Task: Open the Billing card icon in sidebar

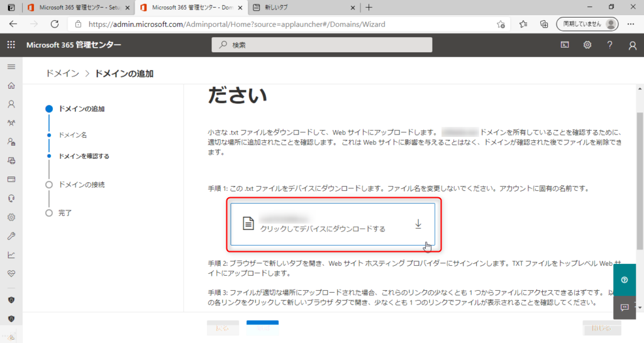Action: tap(11, 179)
